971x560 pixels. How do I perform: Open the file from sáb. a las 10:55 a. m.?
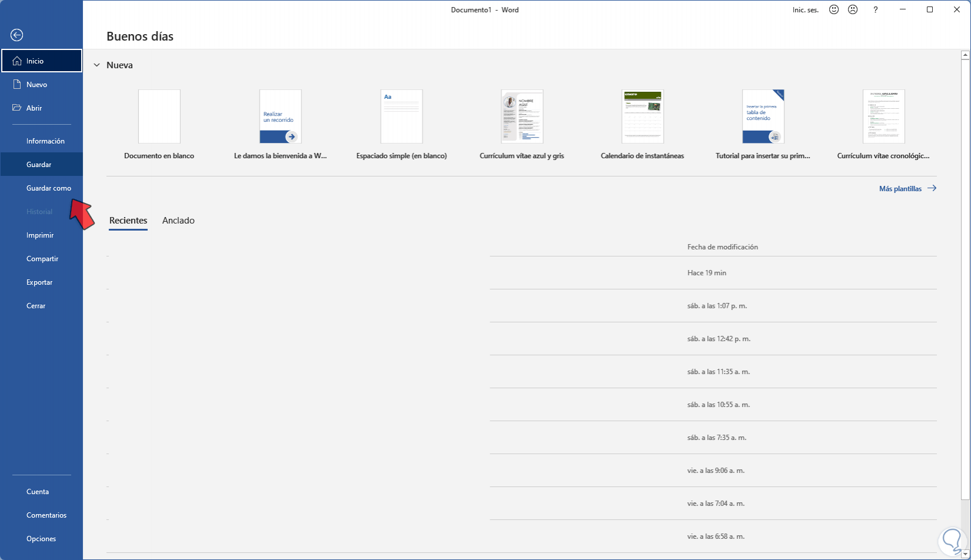(x=521, y=405)
